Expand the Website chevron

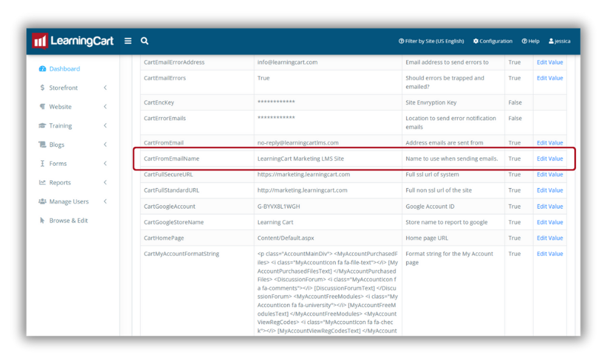pos(105,106)
